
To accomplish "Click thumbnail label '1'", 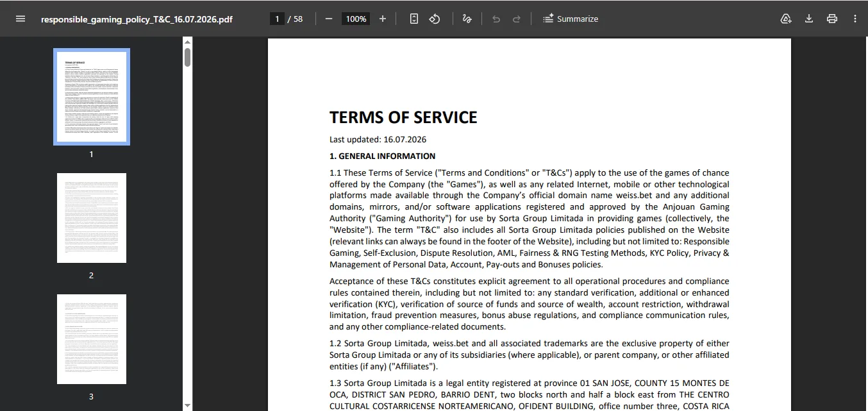I will click(91, 155).
